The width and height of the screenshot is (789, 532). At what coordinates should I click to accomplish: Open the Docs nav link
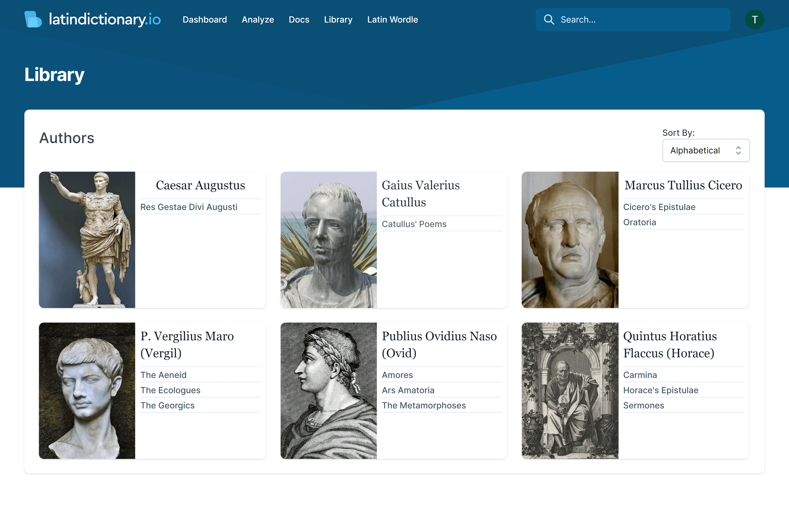tap(299, 20)
